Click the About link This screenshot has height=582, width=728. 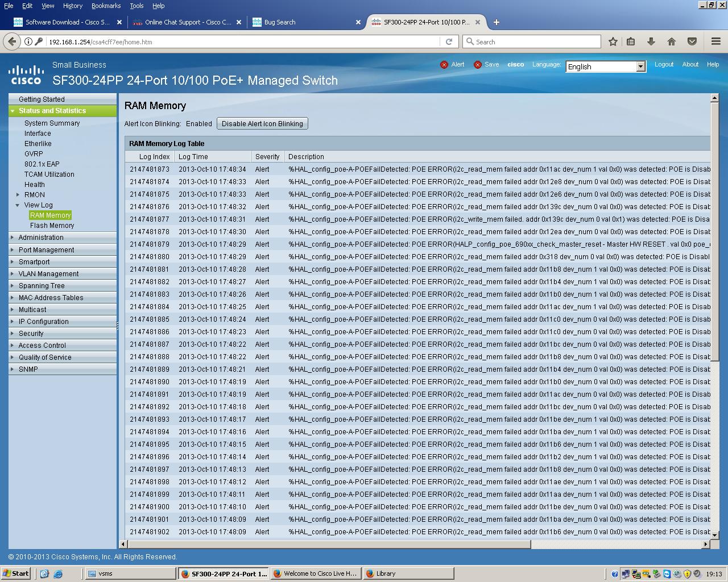click(690, 64)
